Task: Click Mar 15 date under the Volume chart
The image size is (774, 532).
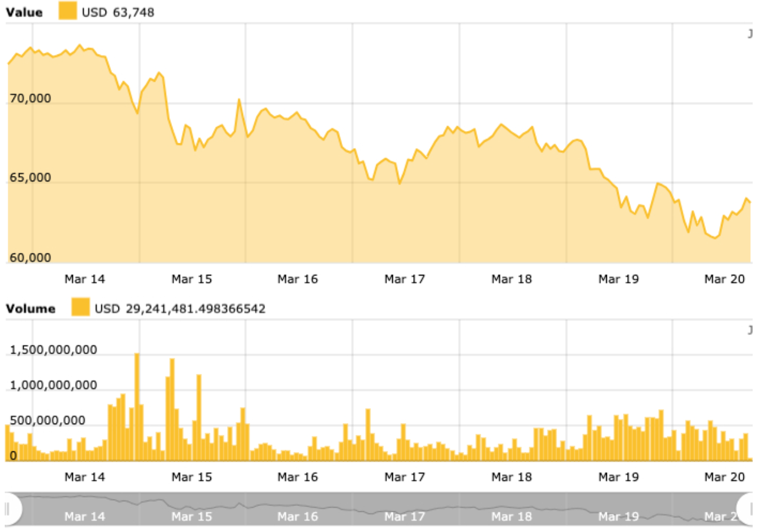Action: pos(191,476)
